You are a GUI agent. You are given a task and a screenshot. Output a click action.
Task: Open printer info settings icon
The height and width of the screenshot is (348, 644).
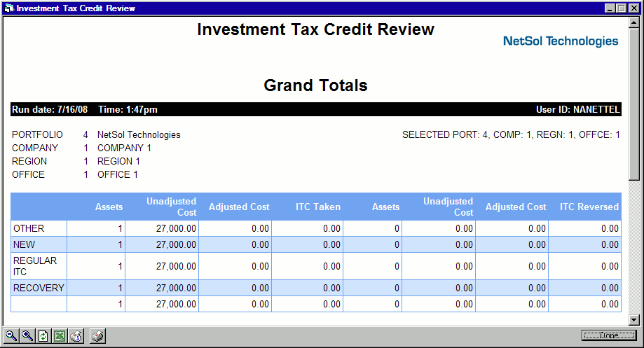76,336
